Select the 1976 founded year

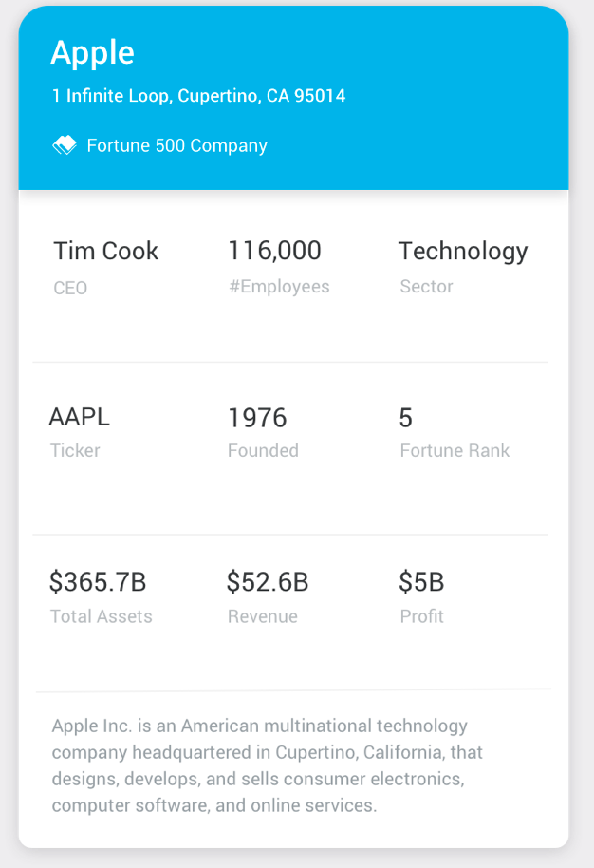[257, 418]
